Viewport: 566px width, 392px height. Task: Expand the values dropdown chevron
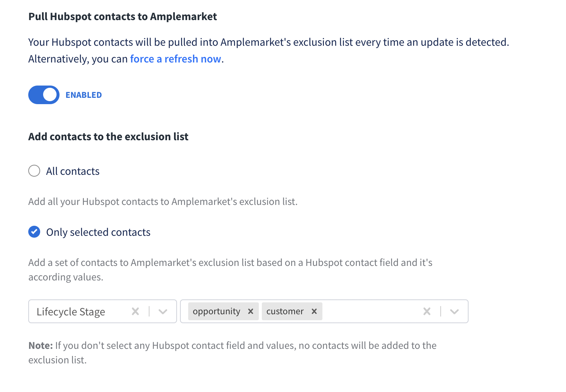454,311
